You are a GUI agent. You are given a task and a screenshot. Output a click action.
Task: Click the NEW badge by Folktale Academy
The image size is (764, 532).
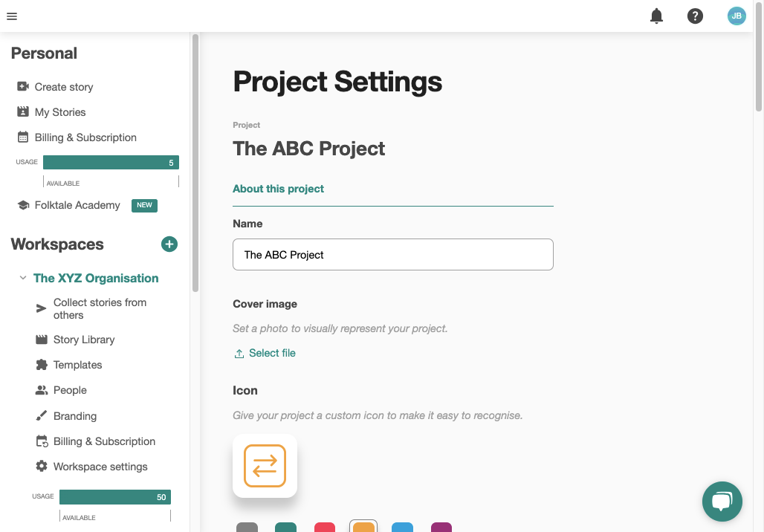coord(144,205)
